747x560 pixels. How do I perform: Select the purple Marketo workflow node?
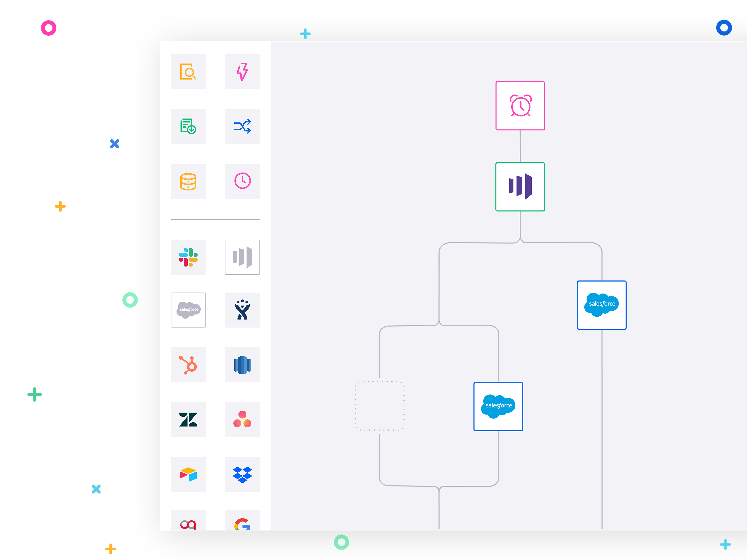point(520,187)
